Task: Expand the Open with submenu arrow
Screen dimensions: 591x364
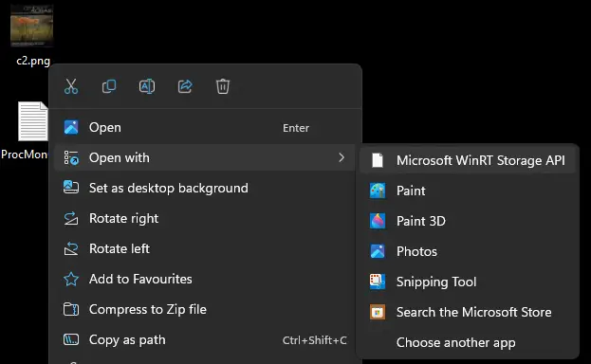Action: 342,157
